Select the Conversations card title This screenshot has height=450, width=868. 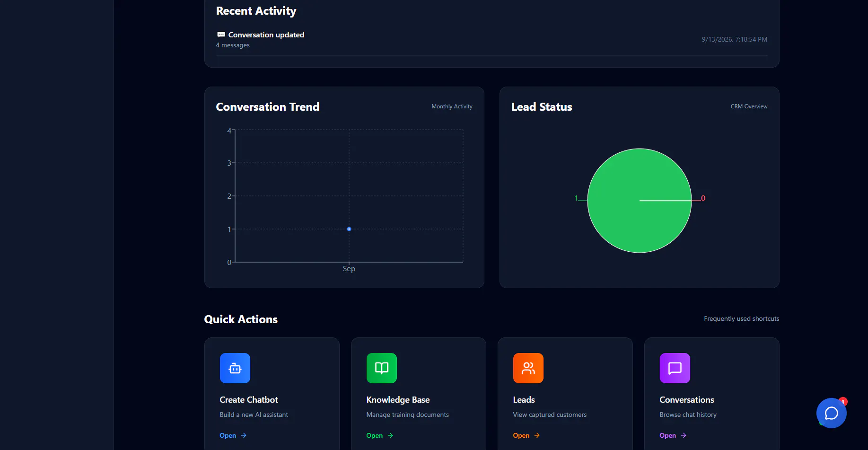(x=687, y=400)
